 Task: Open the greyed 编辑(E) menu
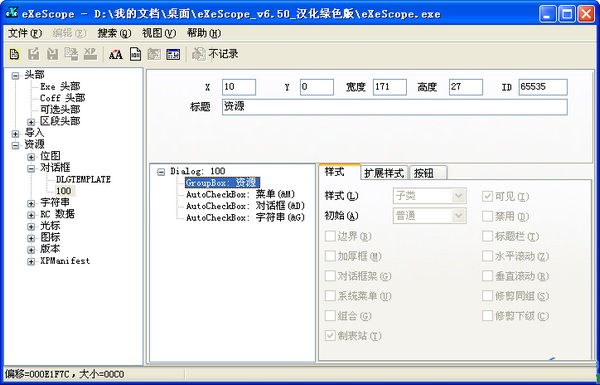(x=69, y=33)
